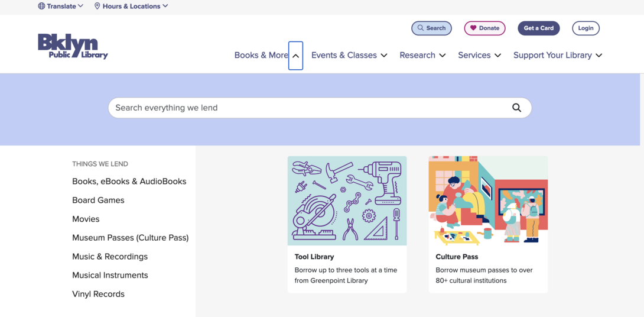Open the Movies link
The height and width of the screenshot is (317, 644).
coord(86,219)
